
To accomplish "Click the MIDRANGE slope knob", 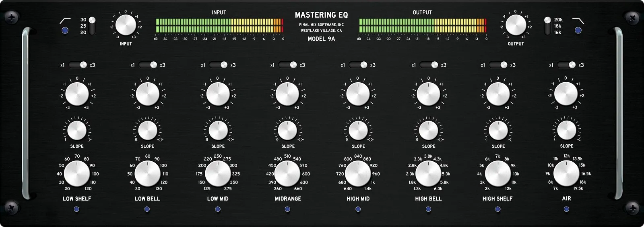I will pos(287,130).
